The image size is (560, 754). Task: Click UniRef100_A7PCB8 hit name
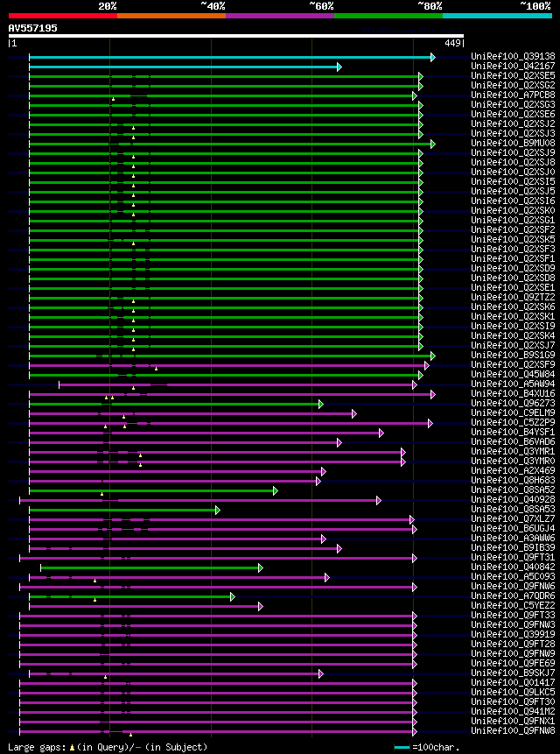513,95
